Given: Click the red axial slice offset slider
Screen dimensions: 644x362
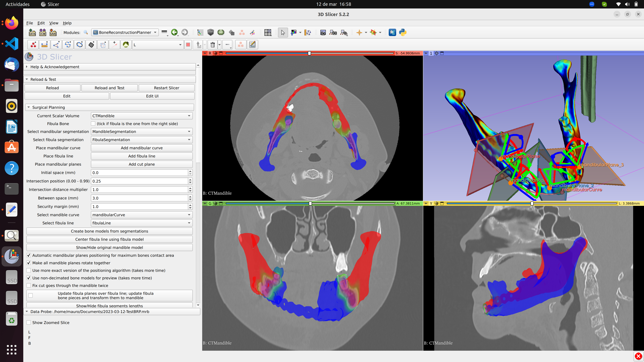Looking at the screenshot, I should tap(309, 53).
